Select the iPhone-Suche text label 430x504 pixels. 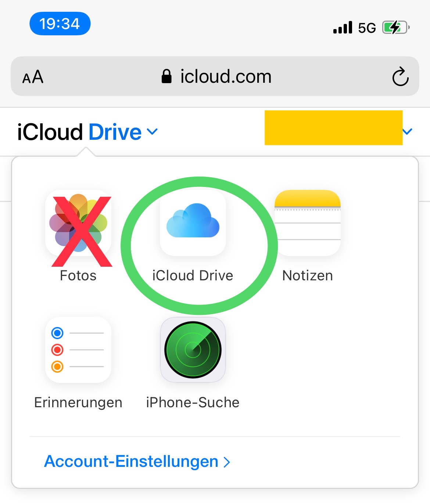coord(193,402)
